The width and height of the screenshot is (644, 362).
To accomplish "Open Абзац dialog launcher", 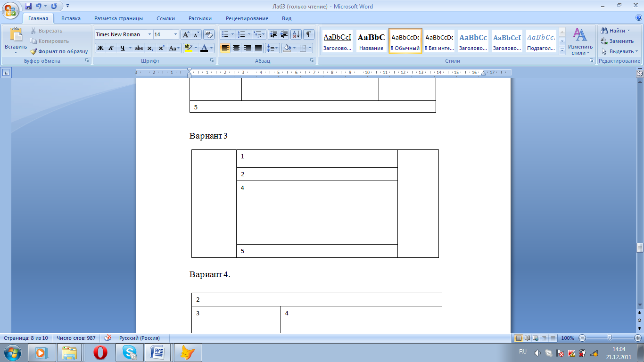I will point(312,61).
